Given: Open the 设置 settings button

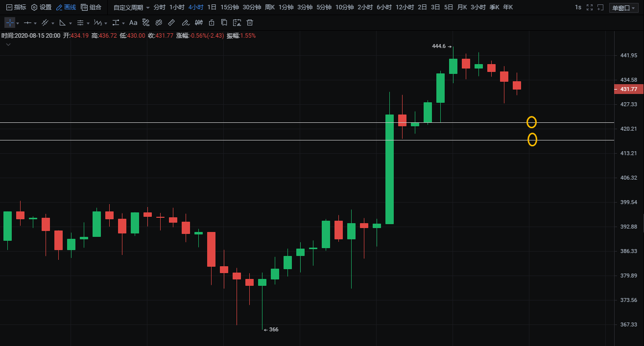Looking at the screenshot, I should click(41, 7).
